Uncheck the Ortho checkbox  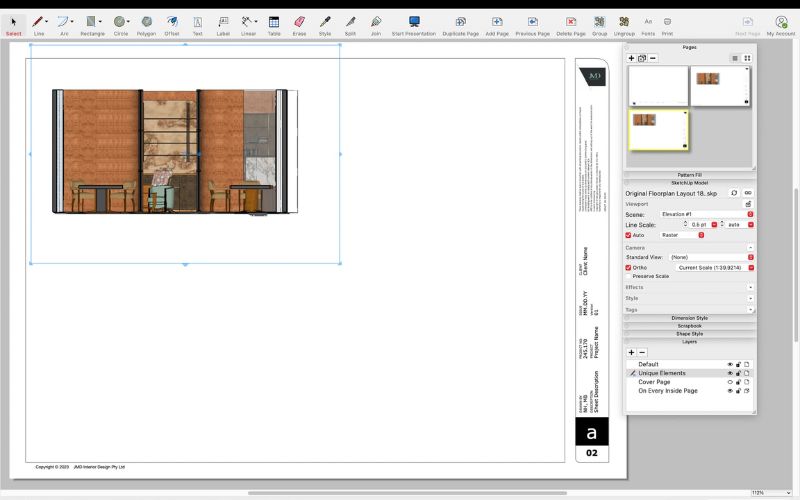[628, 267]
